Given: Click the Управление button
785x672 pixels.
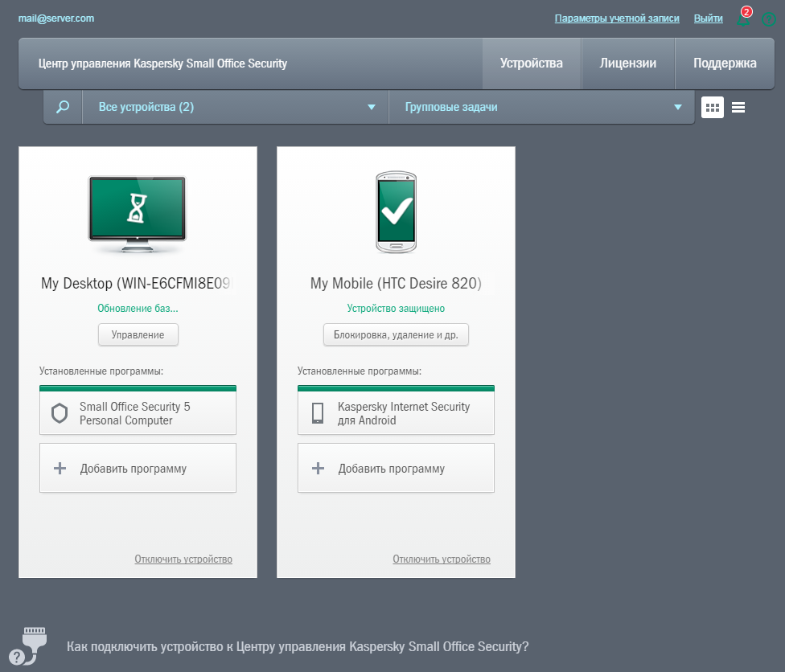Looking at the screenshot, I should [x=138, y=334].
